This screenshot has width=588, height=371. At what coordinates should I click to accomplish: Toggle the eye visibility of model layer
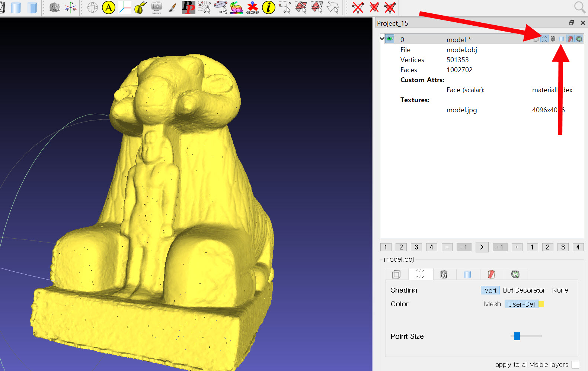click(390, 39)
